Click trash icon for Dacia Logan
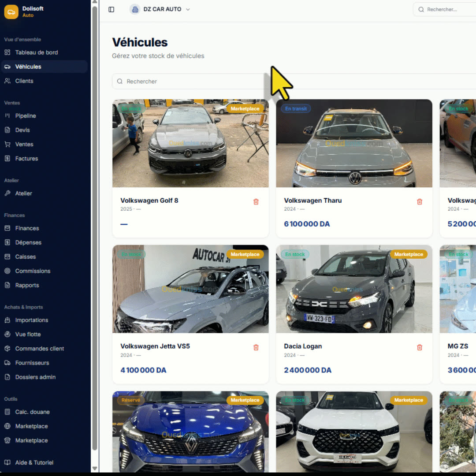476x476 pixels. tap(420, 348)
